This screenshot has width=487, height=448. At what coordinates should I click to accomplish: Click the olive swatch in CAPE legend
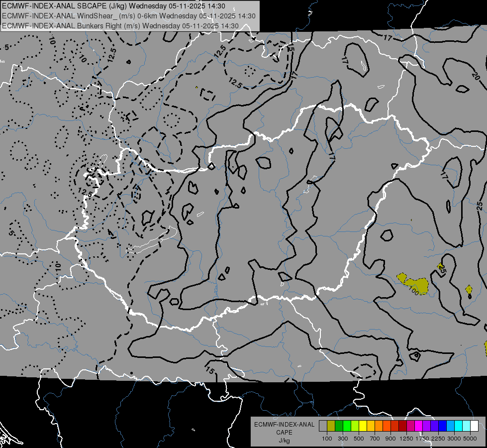point(331,426)
